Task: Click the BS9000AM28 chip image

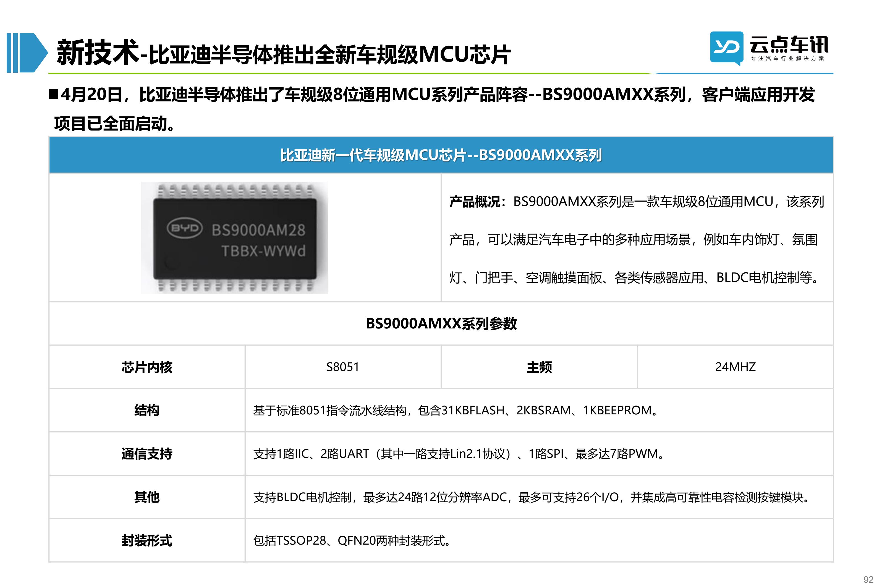Action: click(234, 237)
